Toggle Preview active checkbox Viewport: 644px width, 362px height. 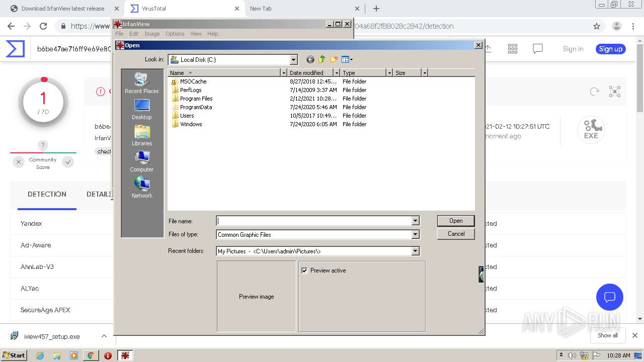[304, 270]
